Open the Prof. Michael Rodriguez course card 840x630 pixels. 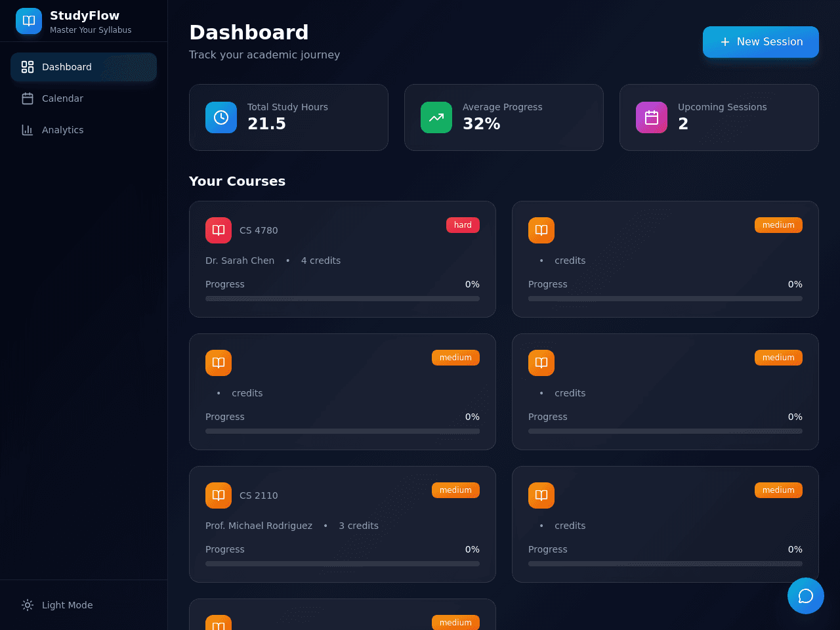343,524
